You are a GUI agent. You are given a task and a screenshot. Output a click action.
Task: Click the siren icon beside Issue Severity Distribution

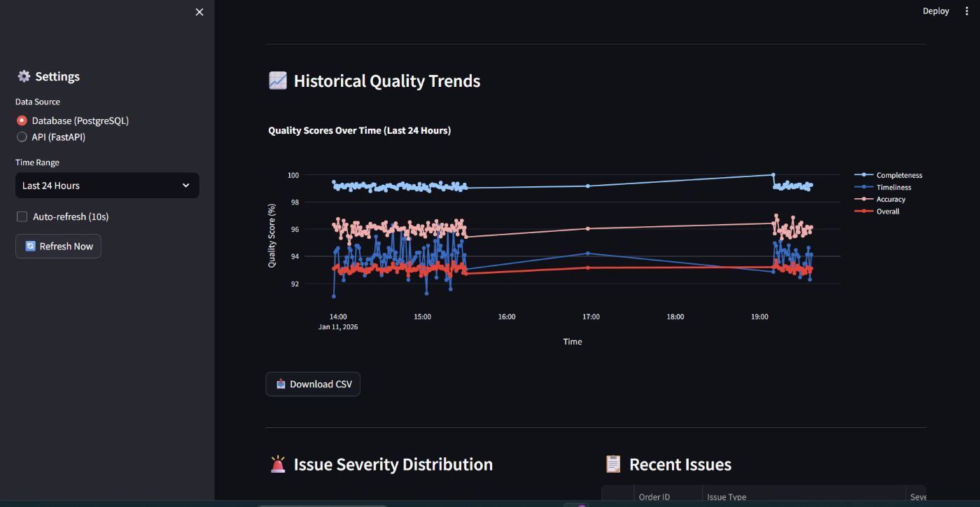(277, 464)
